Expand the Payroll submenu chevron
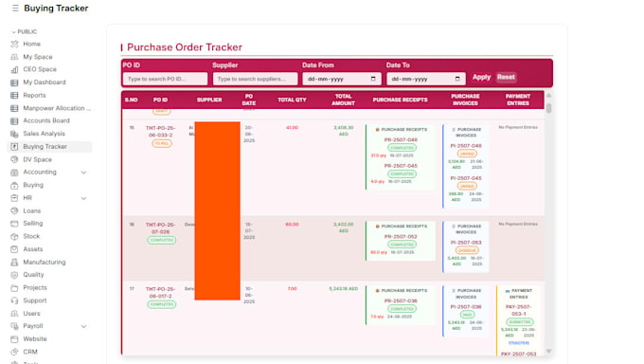 (x=83, y=327)
